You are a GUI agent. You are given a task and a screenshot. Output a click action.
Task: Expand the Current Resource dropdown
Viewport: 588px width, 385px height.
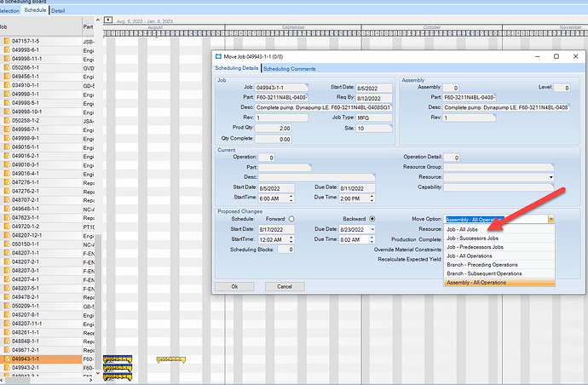tap(551, 177)
